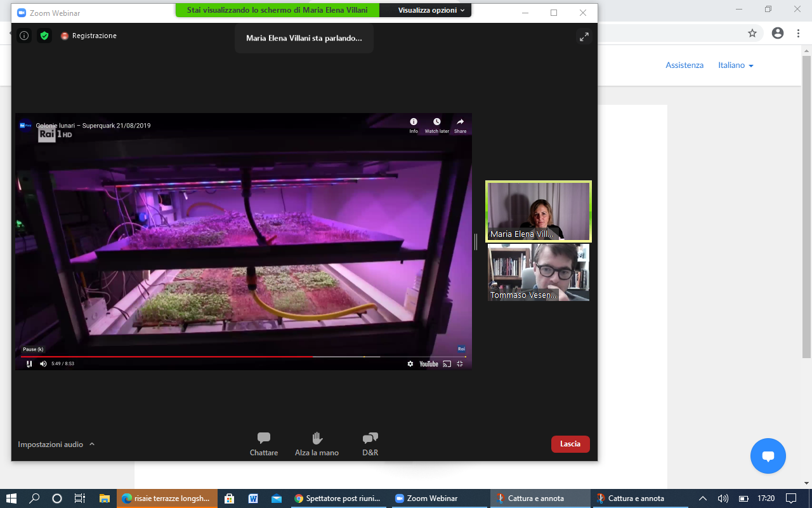This screenshot has height=508, width=812.
Task: Click the green screen-sharing banner for Maria Elena Villani
Action: point(277,10)
